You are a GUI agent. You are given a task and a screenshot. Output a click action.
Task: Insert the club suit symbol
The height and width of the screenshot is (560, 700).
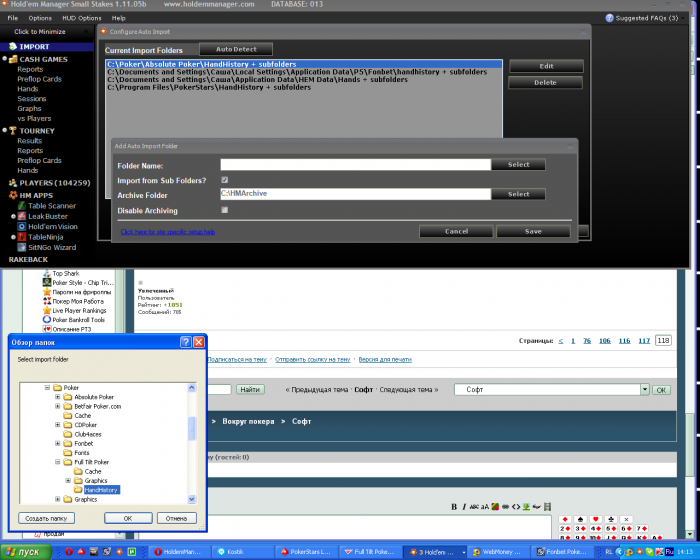pos(611,519)
